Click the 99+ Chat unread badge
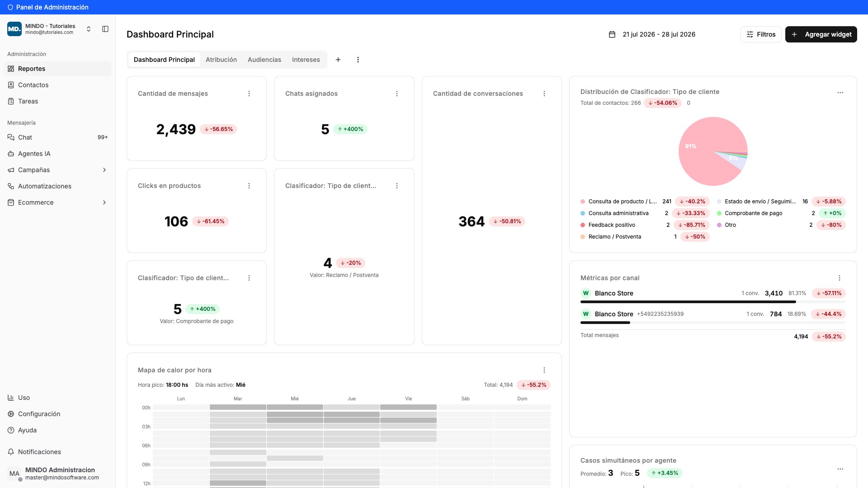Viewport: 868px width, 488px height. click(103, 137)
